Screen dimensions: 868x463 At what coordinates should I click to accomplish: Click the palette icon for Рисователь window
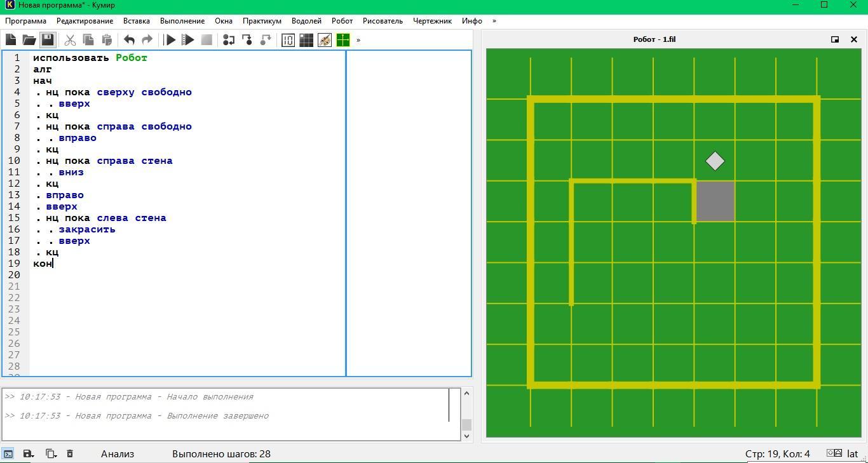point(325,40)
